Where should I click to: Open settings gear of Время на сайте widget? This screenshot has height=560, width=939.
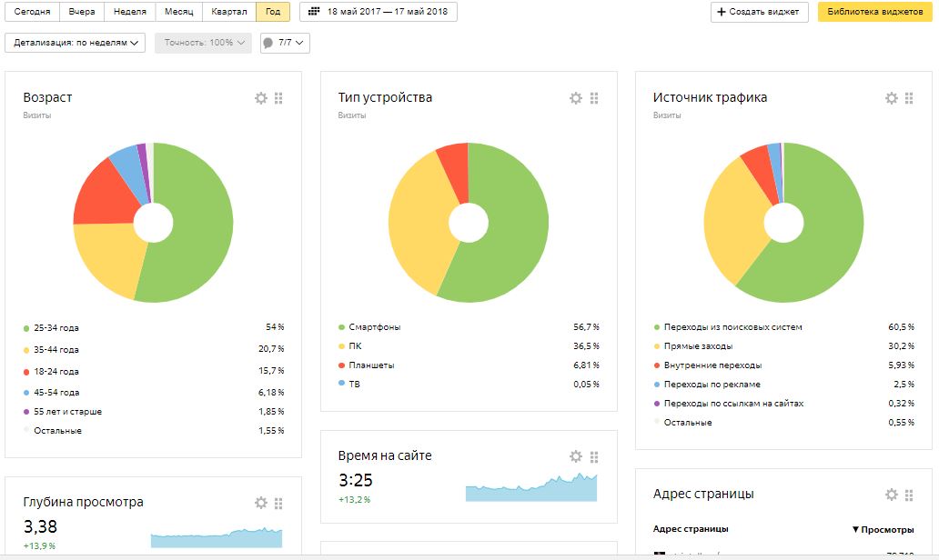coord(575,456)
